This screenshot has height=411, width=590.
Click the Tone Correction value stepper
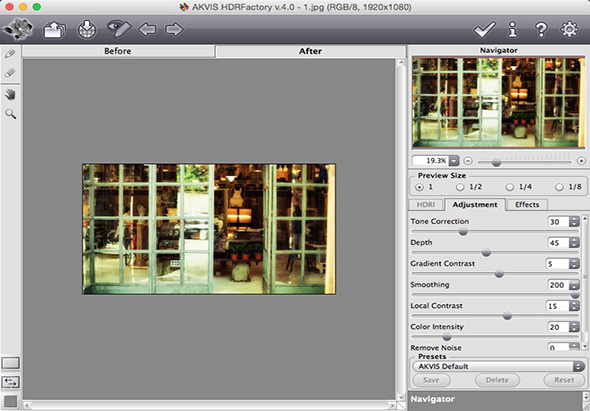(574, 222)
